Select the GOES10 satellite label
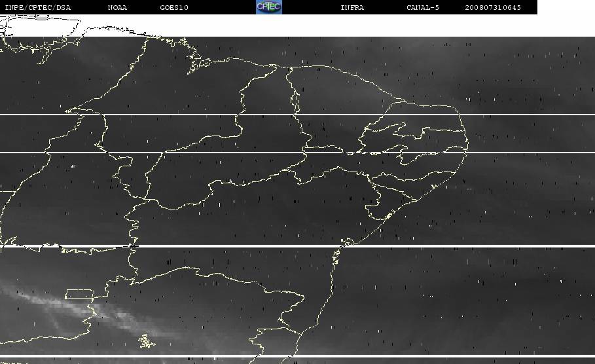 coord(174,8)
